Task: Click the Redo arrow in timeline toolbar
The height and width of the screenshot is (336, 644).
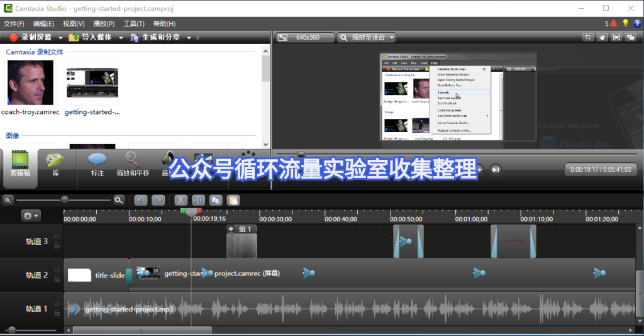Action: point(158,200)
